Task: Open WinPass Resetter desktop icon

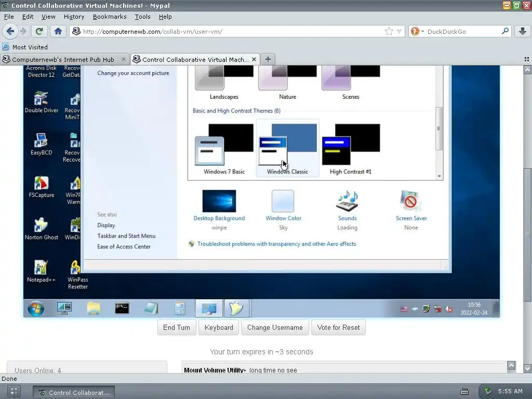Action: (78, 274)
